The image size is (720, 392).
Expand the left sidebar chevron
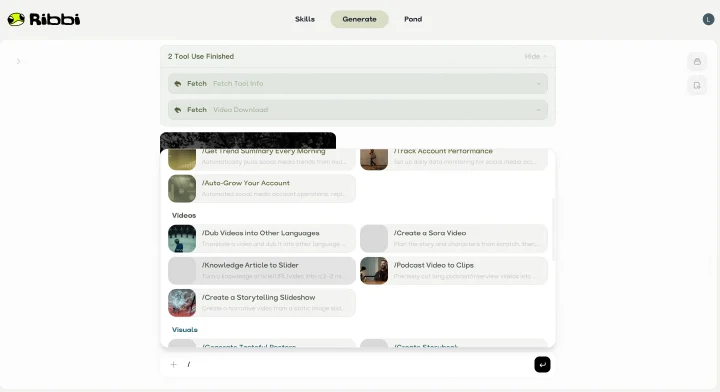[x=18, y=61]
